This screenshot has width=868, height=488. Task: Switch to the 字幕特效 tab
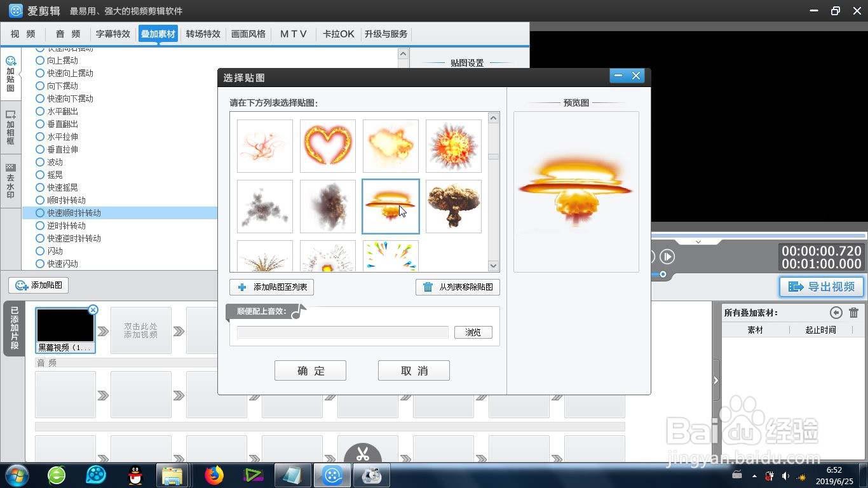pyautogui.click(x=113, y=34)
